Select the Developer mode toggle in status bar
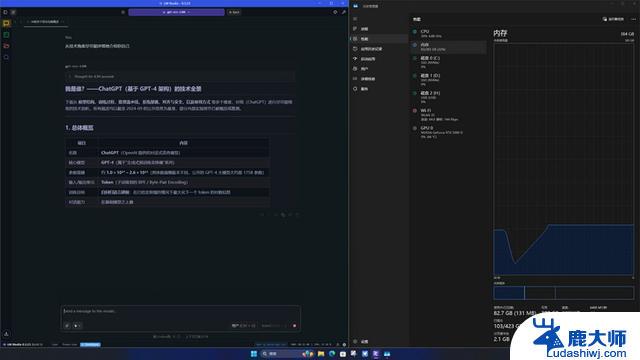Viewport: 640px width, 360px height. [x=91, y=344]
